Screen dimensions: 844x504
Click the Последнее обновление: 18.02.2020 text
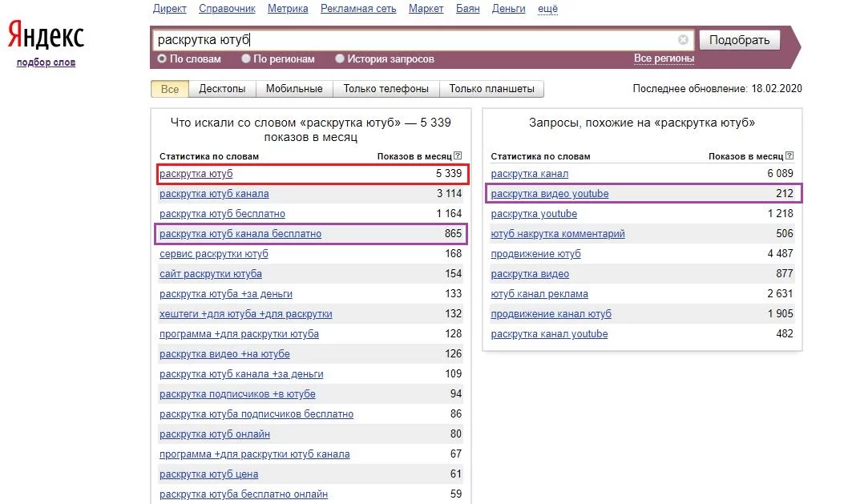pos(717,88)
